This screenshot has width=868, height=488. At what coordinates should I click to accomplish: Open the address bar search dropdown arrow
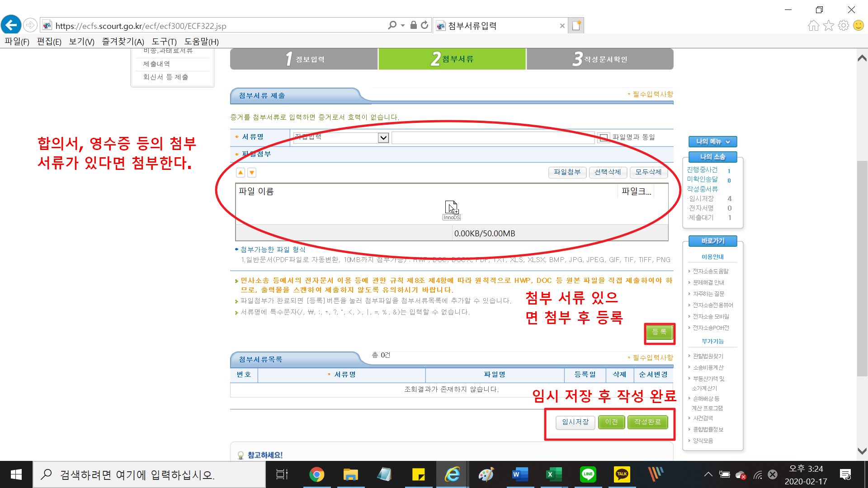pos(403,26)
